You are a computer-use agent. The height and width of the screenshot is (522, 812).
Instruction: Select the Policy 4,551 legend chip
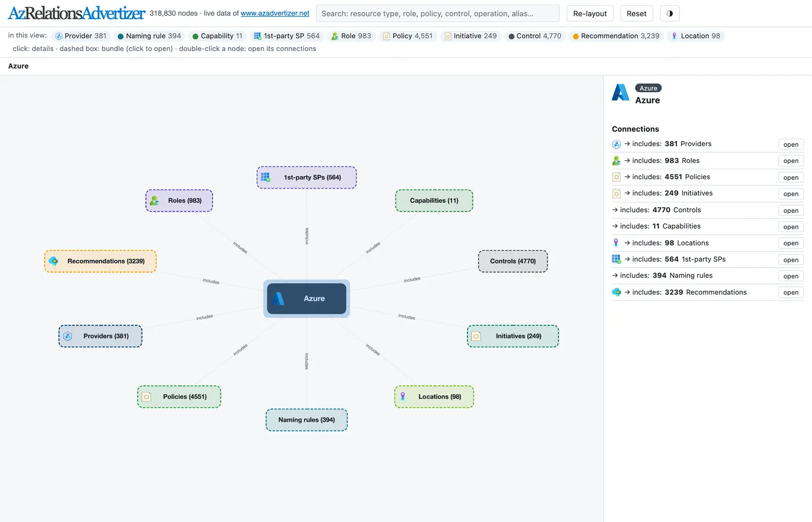pyautogui.click(x=408, y=36)
